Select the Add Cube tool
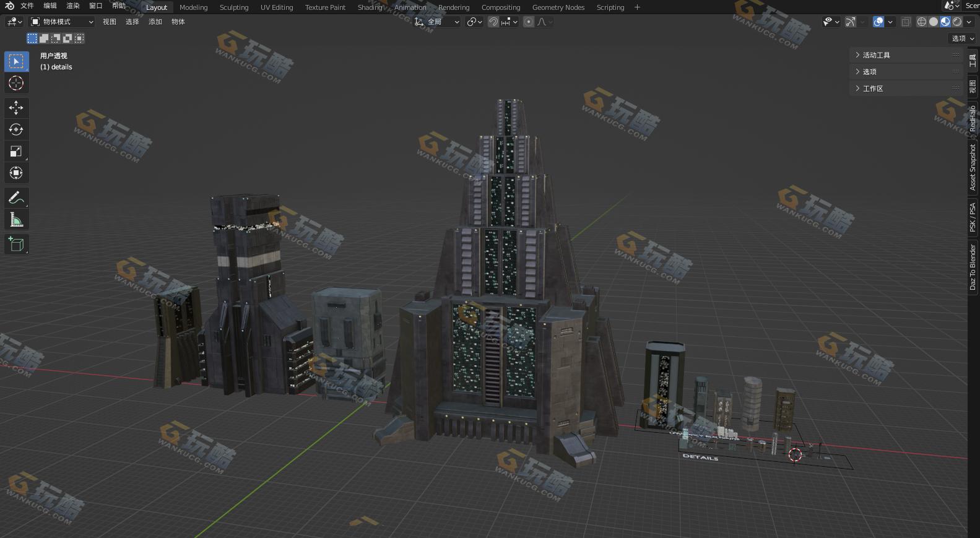This screenshot has height=538, width=980. click(x=17, y=244)
